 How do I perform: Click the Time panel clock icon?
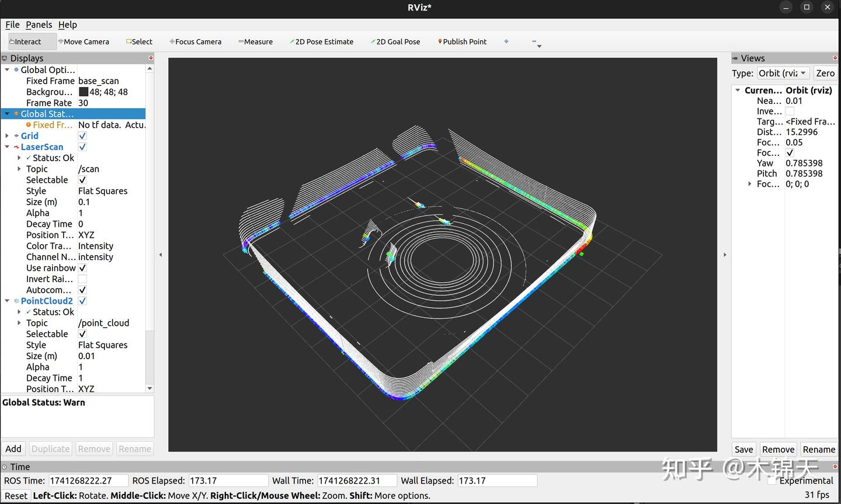[x=5, y=467]
